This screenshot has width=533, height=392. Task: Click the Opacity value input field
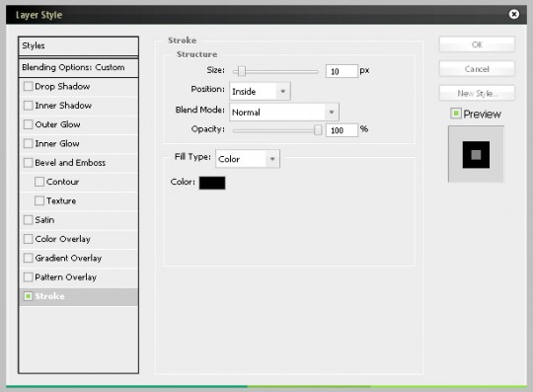point(342,130)
